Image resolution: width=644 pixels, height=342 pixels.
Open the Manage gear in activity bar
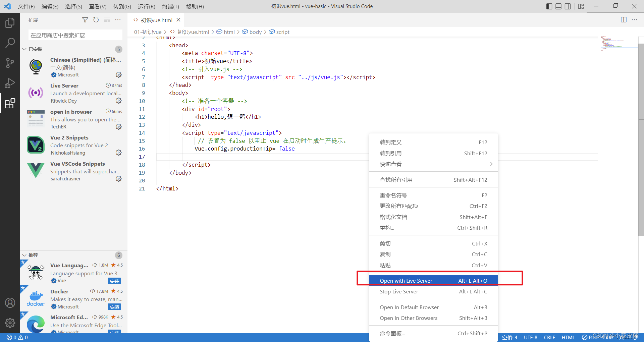[10, 323]
